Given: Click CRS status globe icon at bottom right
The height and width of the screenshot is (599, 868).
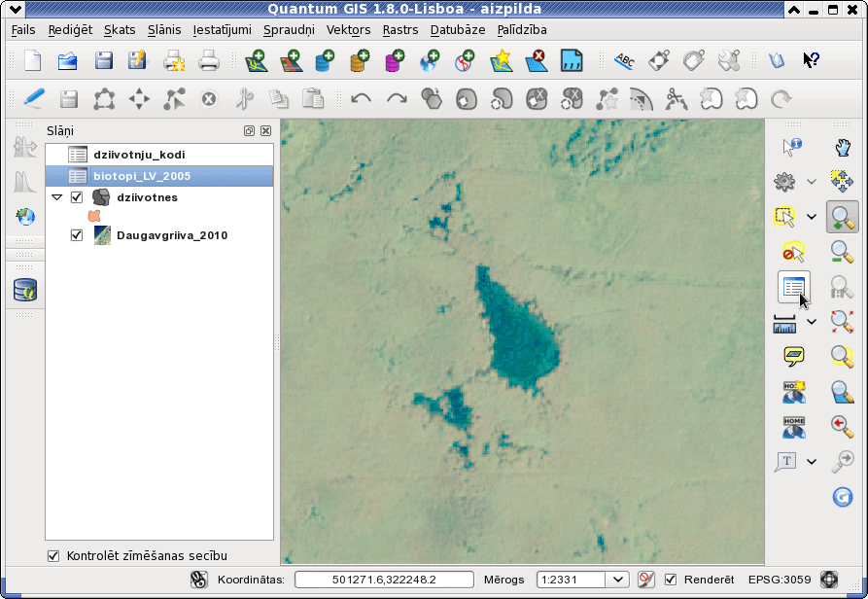Looking at the screenshot, I should [x=829, y=580].
